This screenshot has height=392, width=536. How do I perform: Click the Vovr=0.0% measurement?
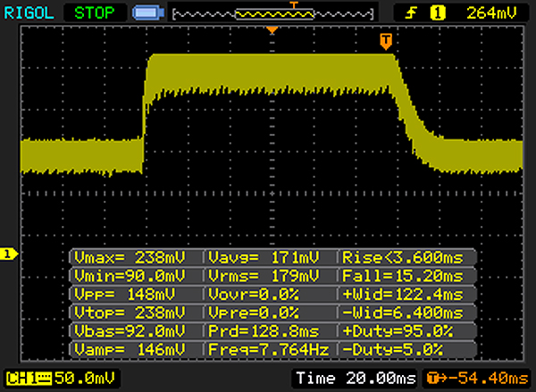[x=254, y=295]
